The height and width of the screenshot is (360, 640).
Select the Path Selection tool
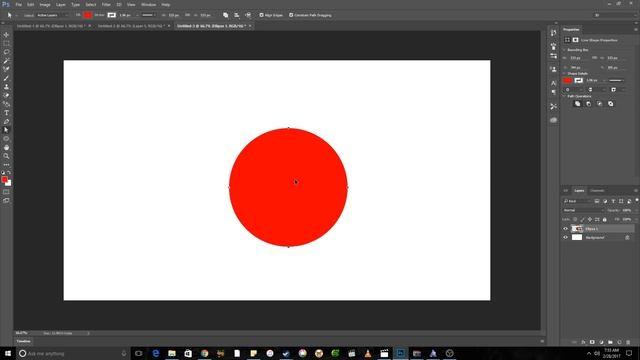coord(6,130)
